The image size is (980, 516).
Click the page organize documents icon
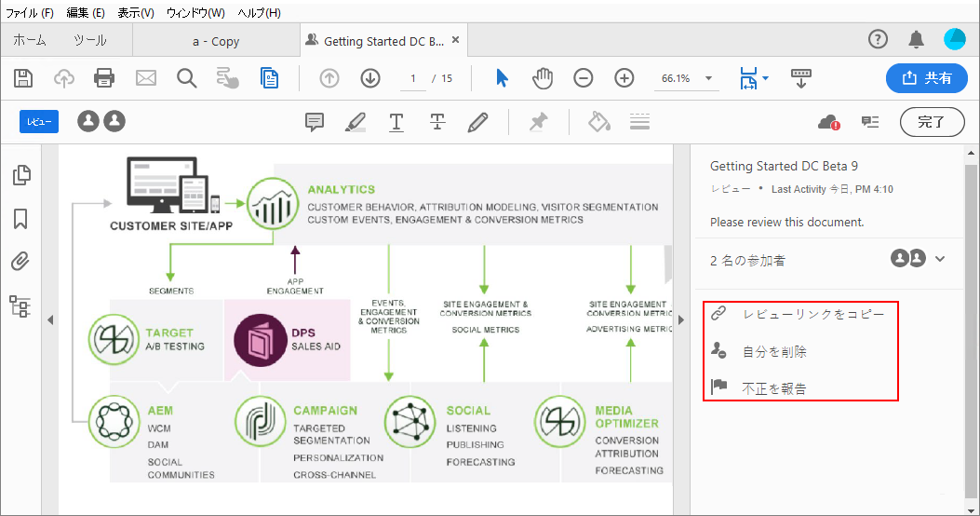coord(269,78)
